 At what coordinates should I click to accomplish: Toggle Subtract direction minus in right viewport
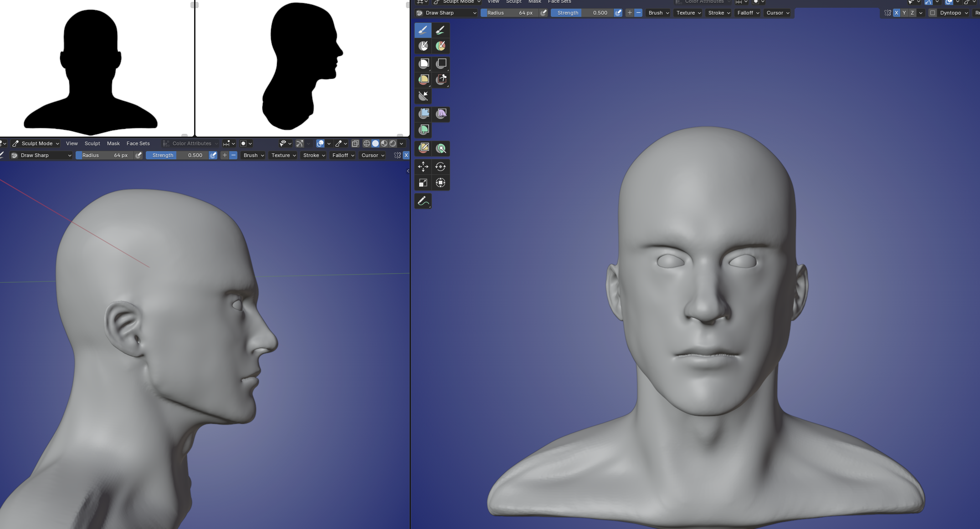point(638,13)
